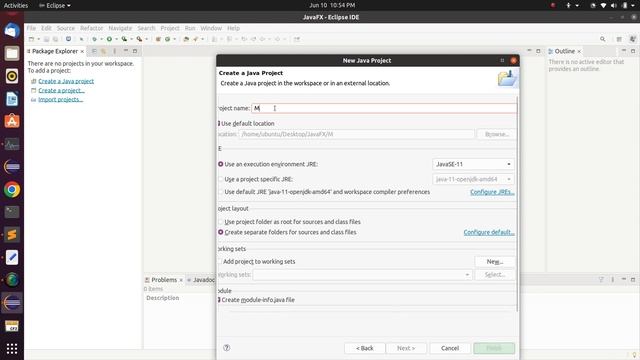This screenshot has width=640, height=360.
Task: Open LibreOffice Writer from the dock
Action: click(x=12, y=99)
